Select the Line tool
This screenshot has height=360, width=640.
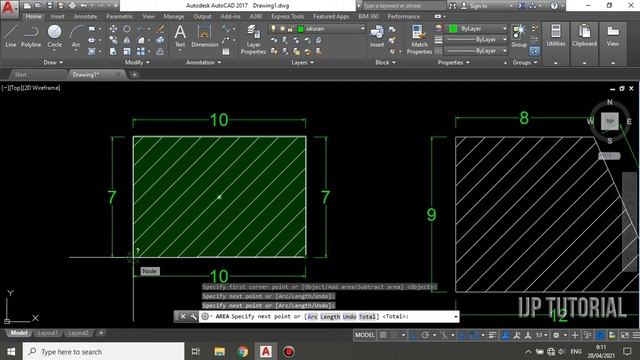tap(11, 36)
